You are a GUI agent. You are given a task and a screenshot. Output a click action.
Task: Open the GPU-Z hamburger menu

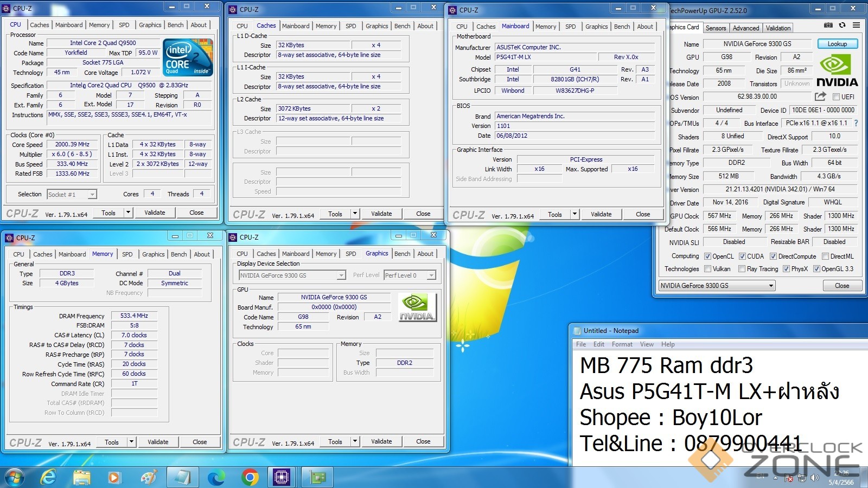tap(856, 25)
